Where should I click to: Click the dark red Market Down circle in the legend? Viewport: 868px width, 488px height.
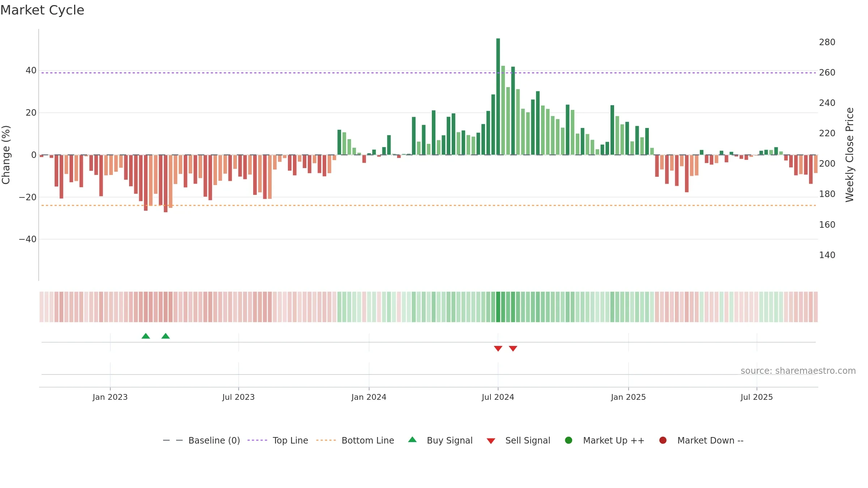click(663, 440)
